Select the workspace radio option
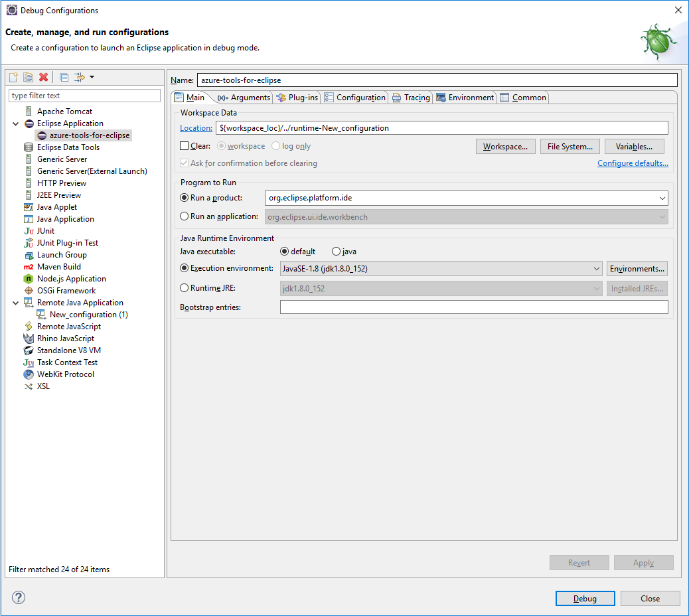Screen dimensions: 689x616 pyautogui.click(x=222, y=146)
